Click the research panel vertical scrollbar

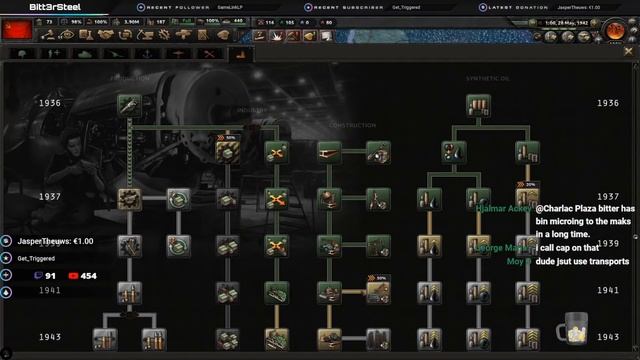click(x=636, y=208)
